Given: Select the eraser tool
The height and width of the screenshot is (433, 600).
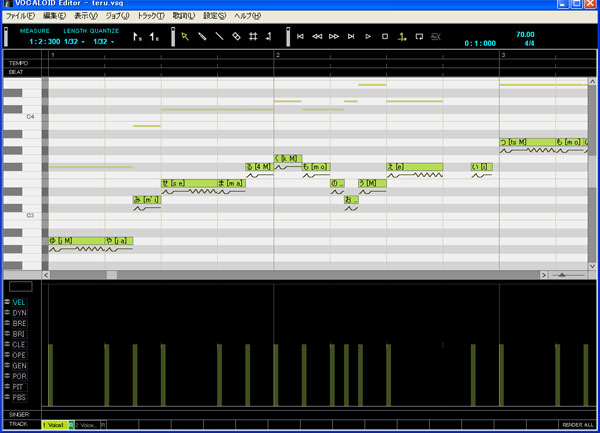Looking at the screenshot, I should tap(236, 36).
